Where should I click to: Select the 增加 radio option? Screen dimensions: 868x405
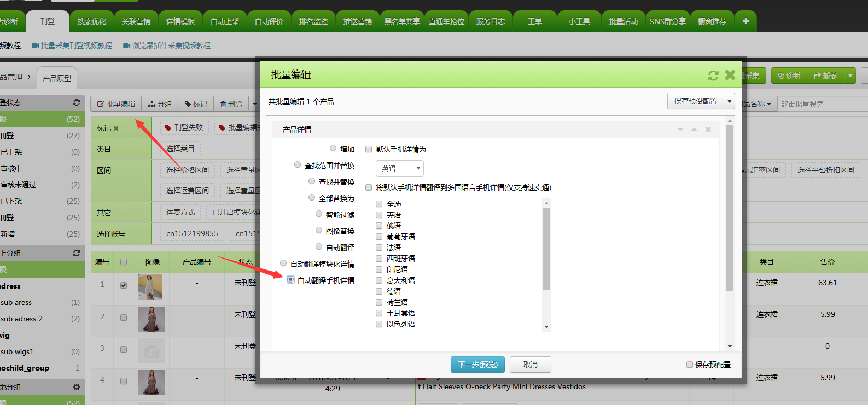click(x=333, y=149)
